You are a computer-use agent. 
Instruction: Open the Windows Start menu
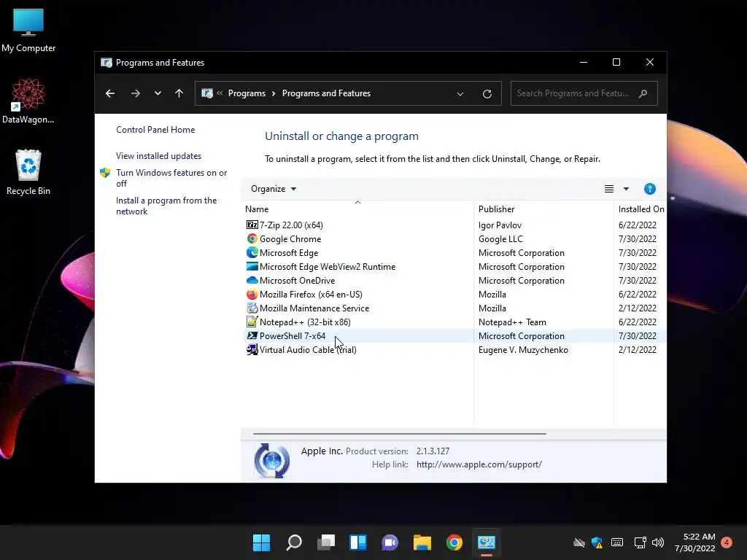pos(261,542)
